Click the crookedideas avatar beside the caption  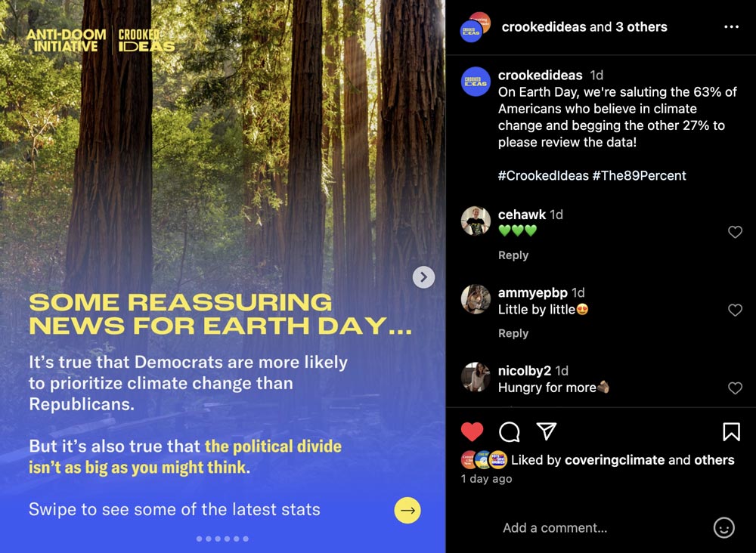point(476,82)
